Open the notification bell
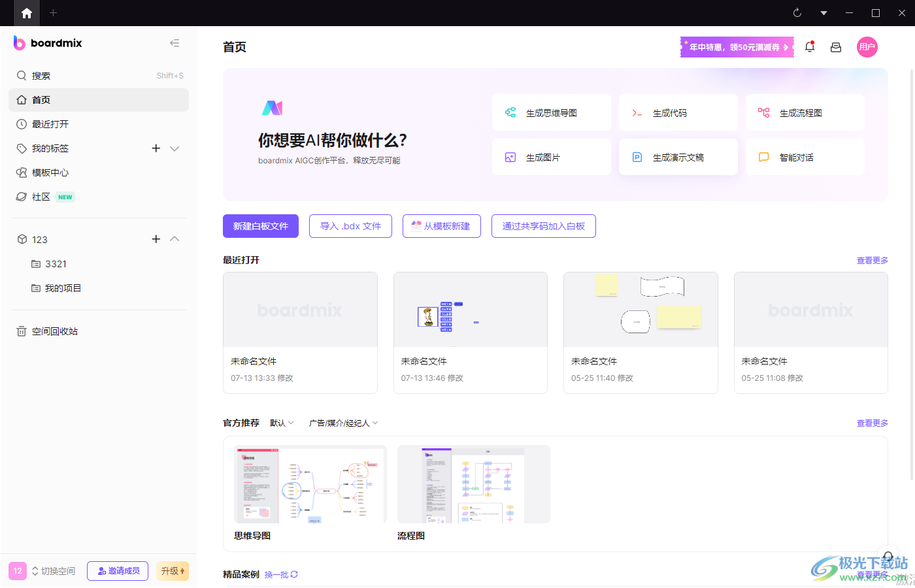The width and height of the screenshot is (915, 588). click(x=810, y=47)
